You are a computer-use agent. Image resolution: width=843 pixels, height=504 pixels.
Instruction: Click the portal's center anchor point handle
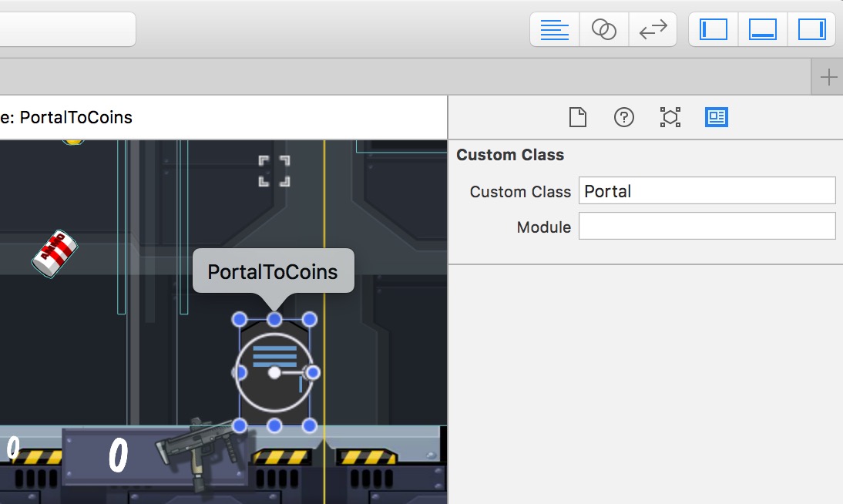(x=275, y=372)
